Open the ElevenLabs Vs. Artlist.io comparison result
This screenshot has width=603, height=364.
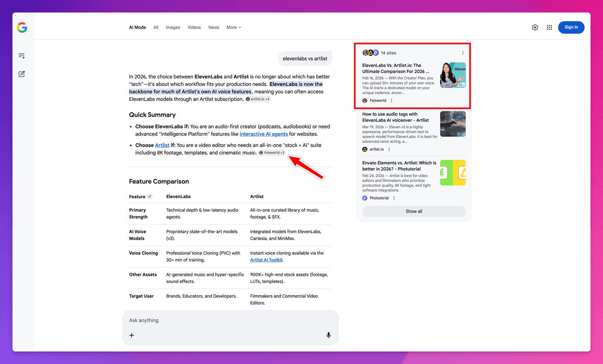point(396,68)
